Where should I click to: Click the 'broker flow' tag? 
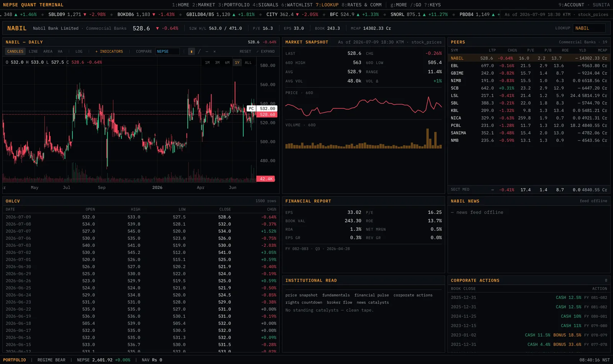(339, 302)
